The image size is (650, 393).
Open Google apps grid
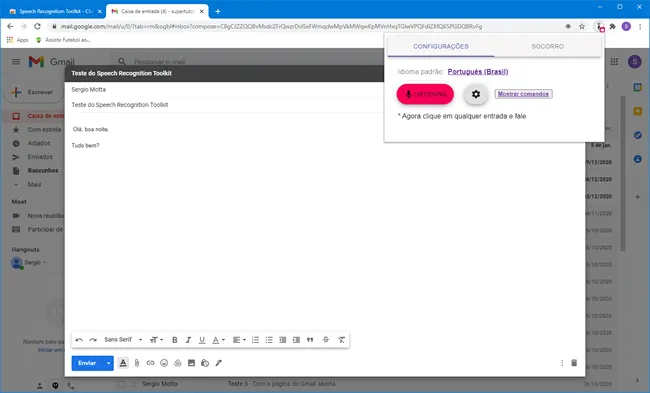click(x=614, y=62)
